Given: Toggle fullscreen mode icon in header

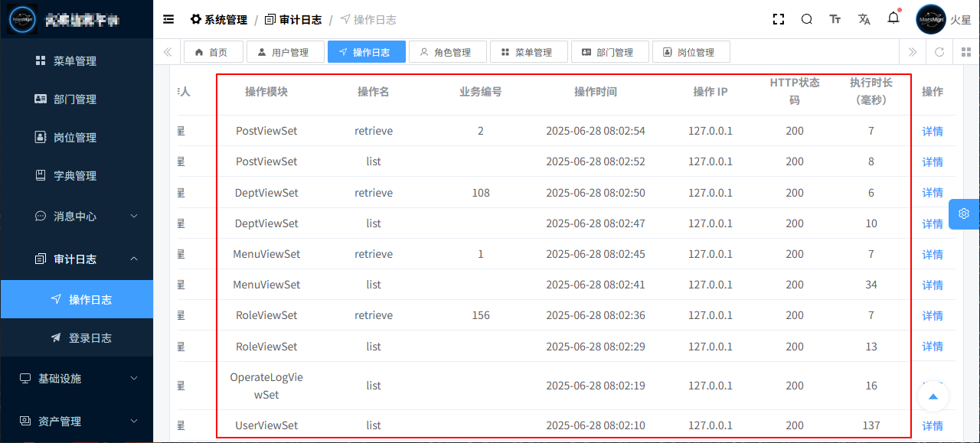Looking at the screenshot, I should 779,20.
